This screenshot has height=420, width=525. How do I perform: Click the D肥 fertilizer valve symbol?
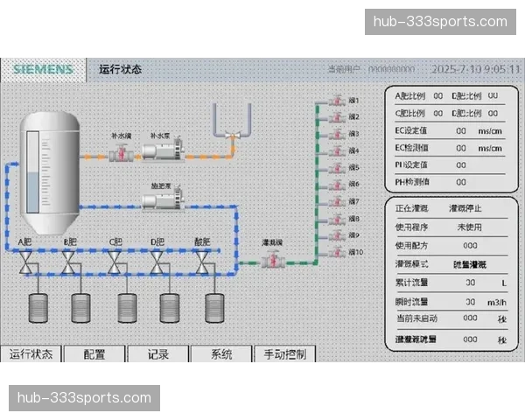click(157, 262)
